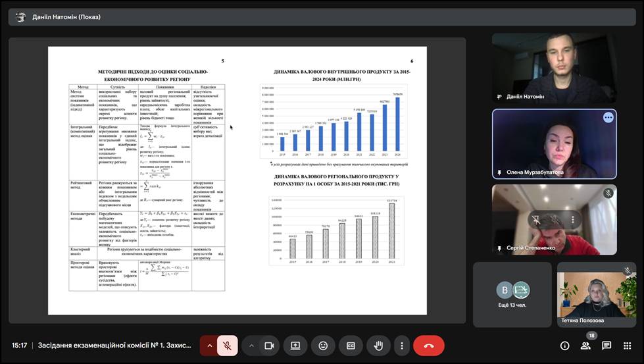This screenshot has height=364, width=644.
Task: Unmute the microphone in the call toolbar
Action: click(x=227, y=346)
